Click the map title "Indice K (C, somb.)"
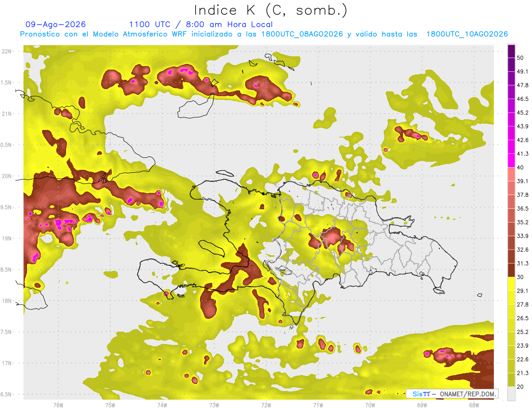The image size is (532, 411). (271, 10)
